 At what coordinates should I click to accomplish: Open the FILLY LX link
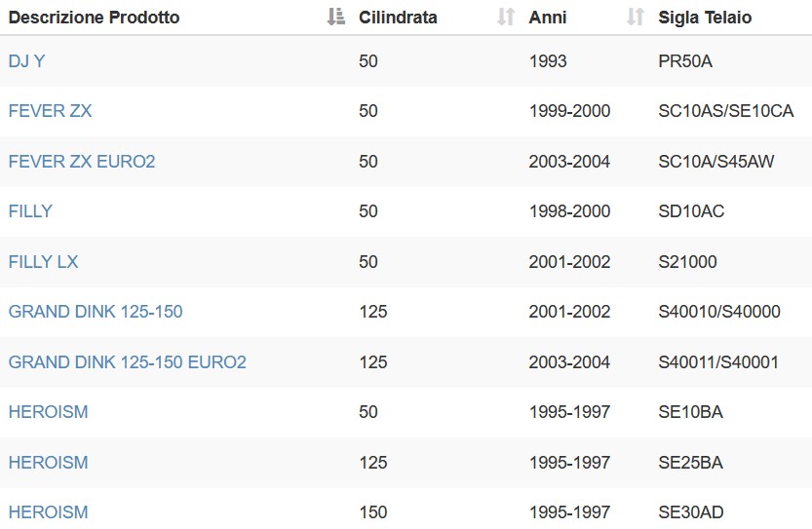(x=44, y=262)
